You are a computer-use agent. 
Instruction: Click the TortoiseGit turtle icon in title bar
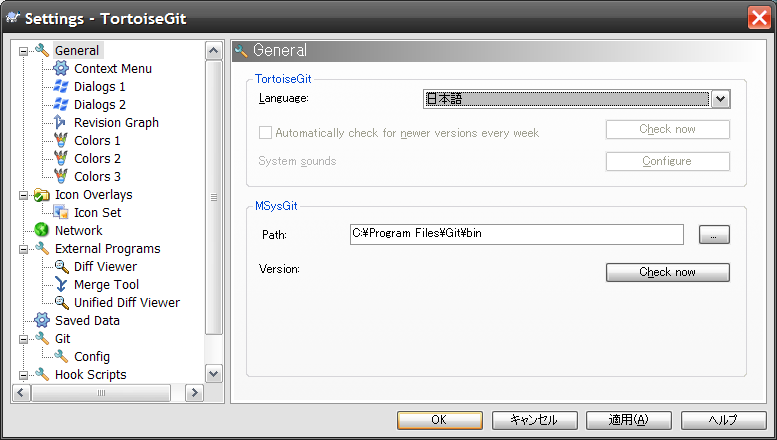[12, 18]
